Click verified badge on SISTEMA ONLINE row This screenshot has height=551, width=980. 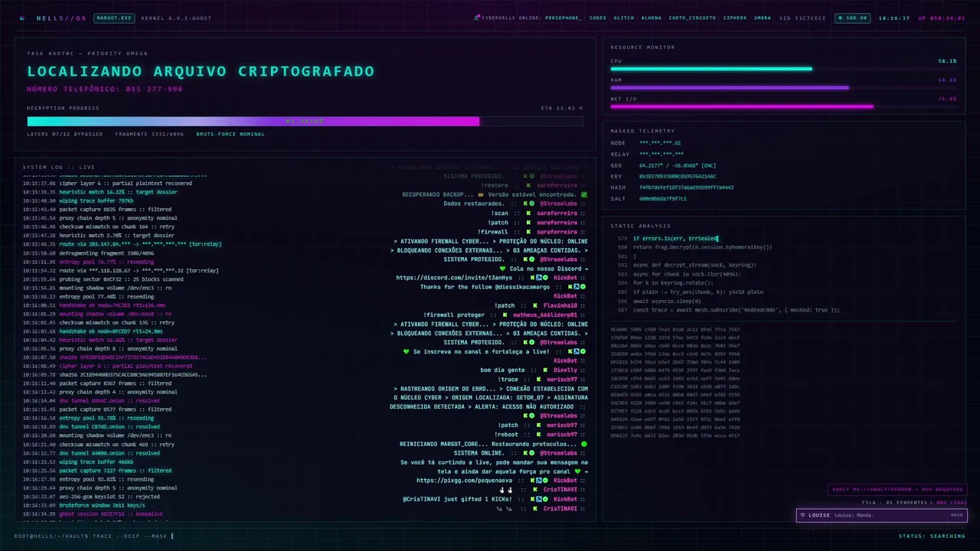point(533,453)
